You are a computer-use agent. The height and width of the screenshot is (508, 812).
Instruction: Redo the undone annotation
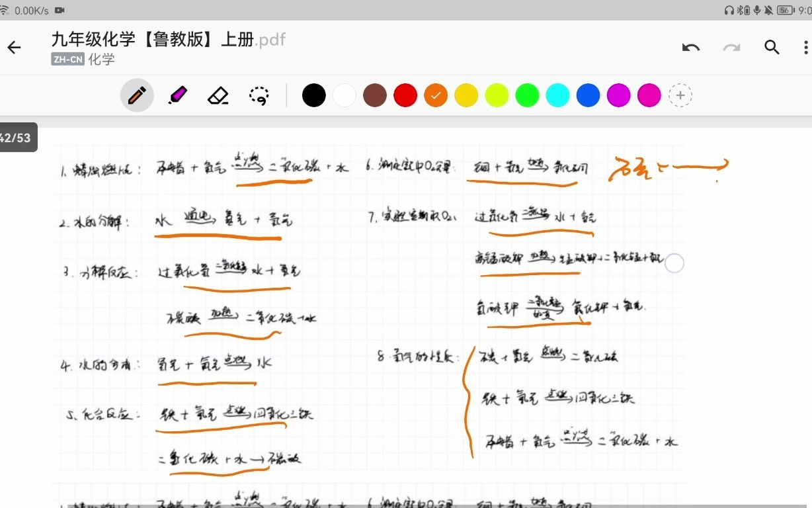tap(731, 48)
